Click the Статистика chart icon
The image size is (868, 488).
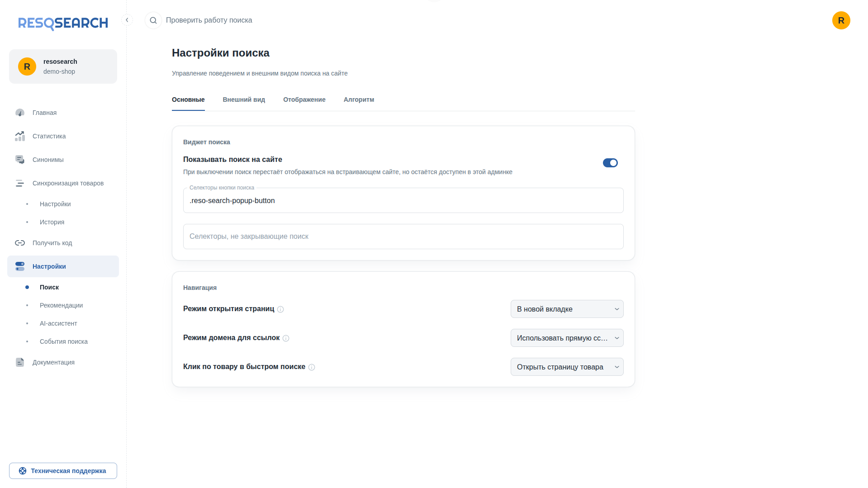click(20, 136)
